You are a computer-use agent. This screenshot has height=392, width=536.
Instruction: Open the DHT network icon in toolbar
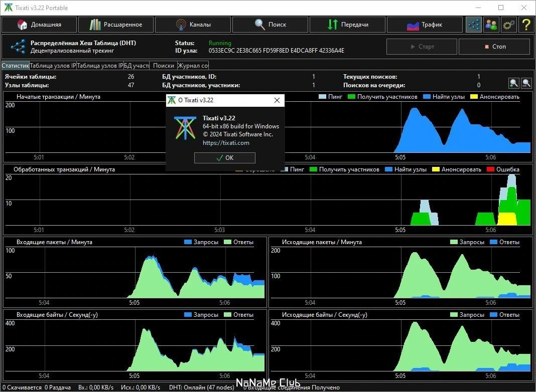coord(474,25)
